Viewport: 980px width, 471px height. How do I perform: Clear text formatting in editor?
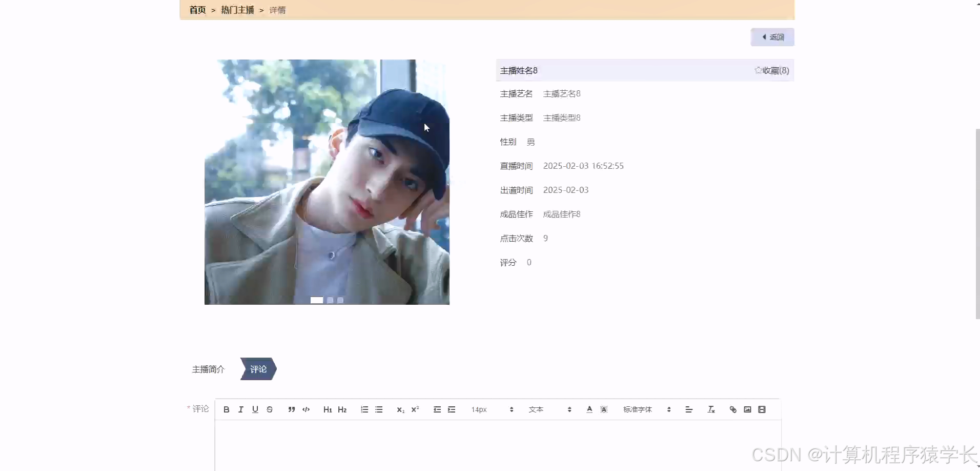click(711, 409)
